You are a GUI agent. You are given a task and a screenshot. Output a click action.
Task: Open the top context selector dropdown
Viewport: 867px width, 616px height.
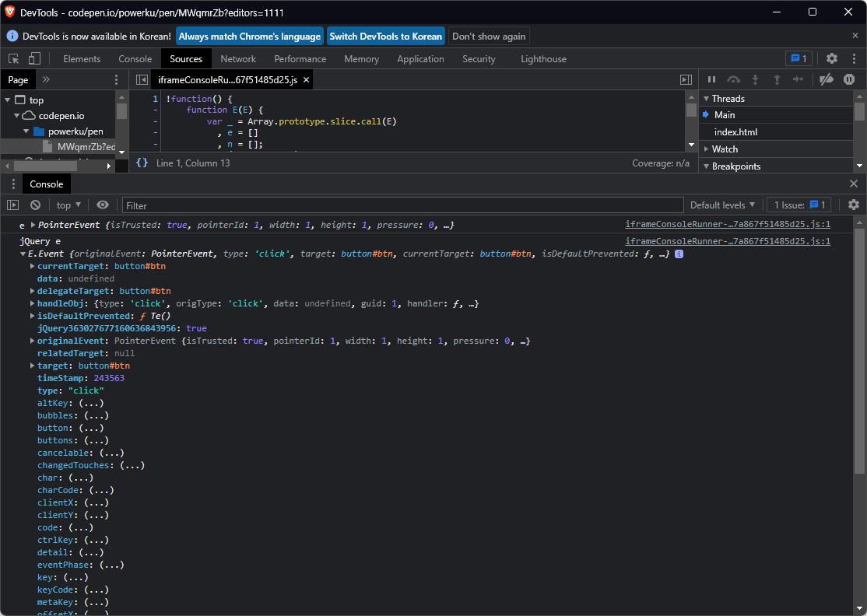[68, 205]
